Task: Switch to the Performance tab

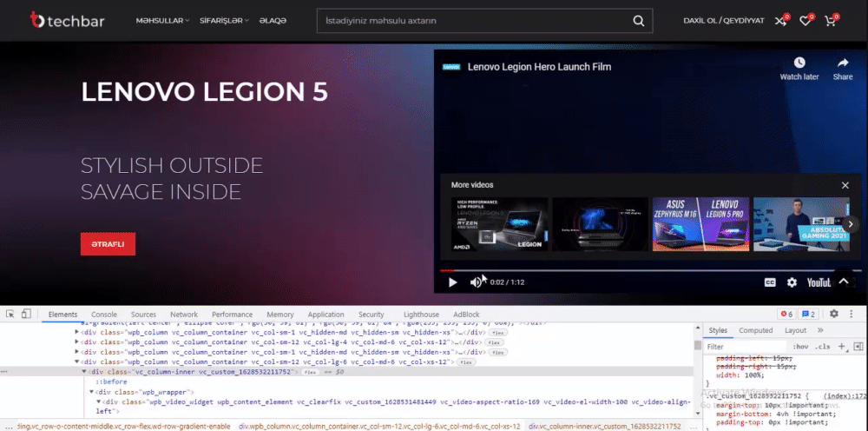Action: coord(232,314)
